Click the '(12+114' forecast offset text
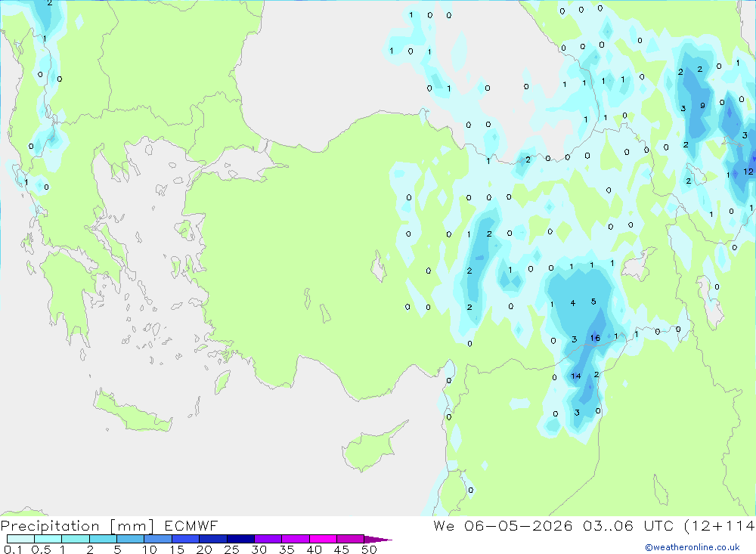Image resolution: width=756 pixels, height=554 pixels. click(720, 525)
